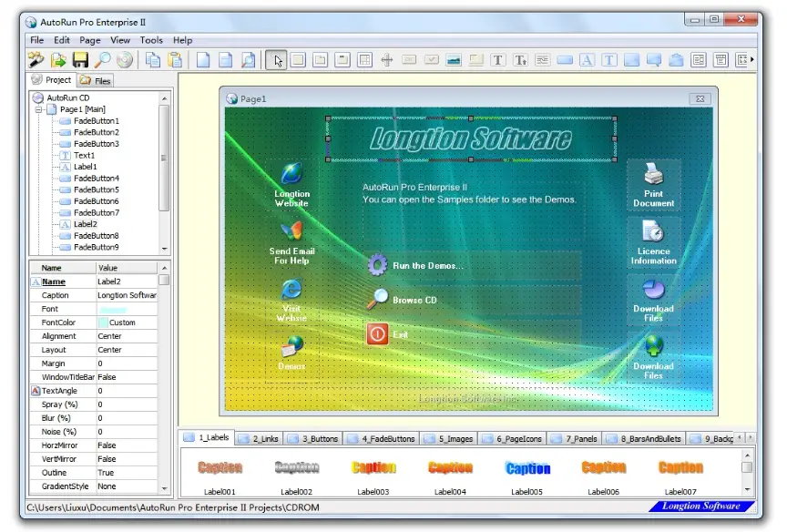This screenshot has height=532, width=787.
Task: Select the image object tool in toolbar
Action: [x=454, y=60]
